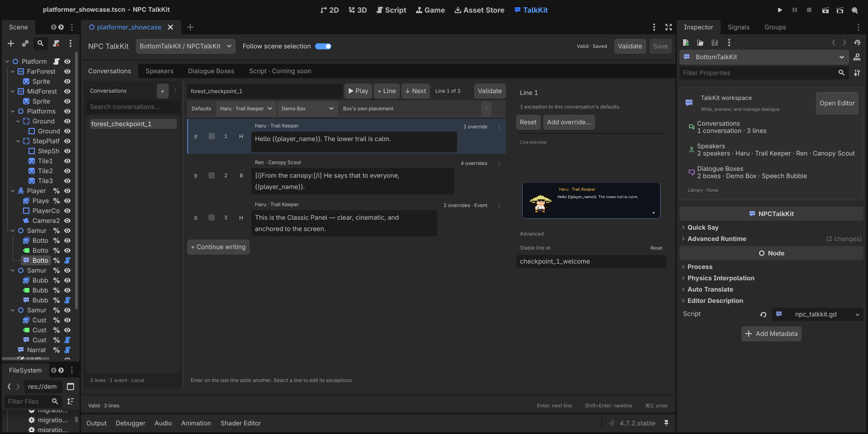This screenshot has width=868, height=434.
Task: Open the Inspector node documentation icon
Action: click(x=857, y=57)
